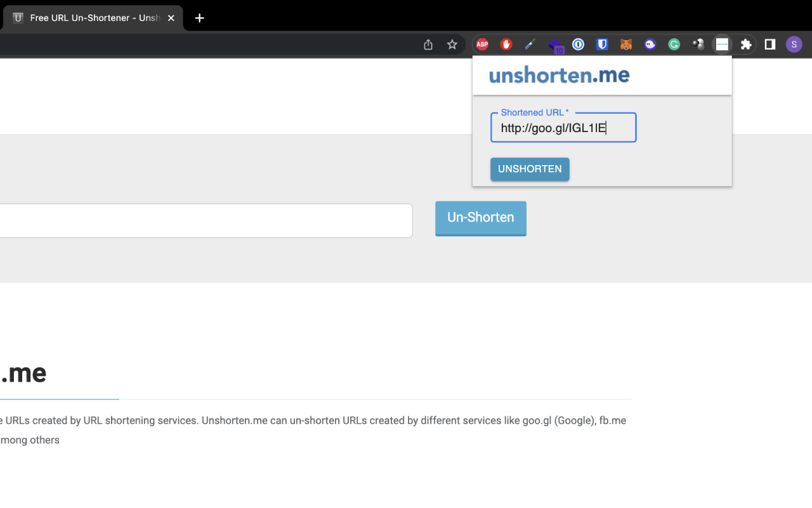Open the eyedropper extension in the toolbar
812x508 pixels.
tap(530, 44)
